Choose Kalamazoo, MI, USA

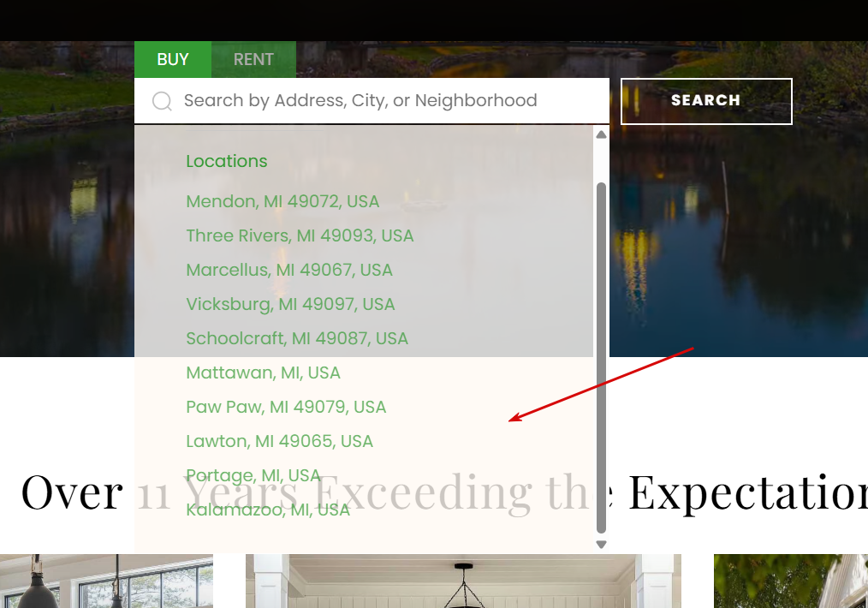point(268,510)
